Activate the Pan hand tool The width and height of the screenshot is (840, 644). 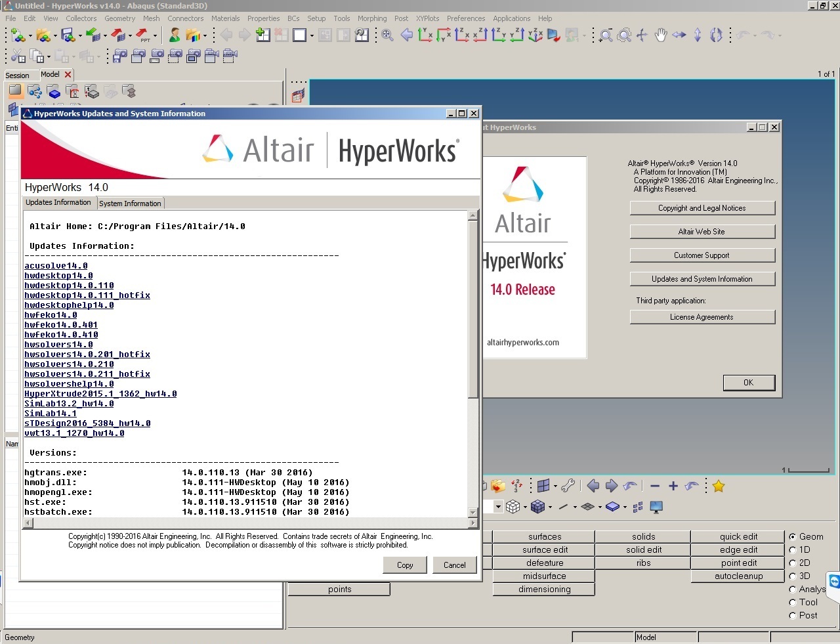(661, 35)
